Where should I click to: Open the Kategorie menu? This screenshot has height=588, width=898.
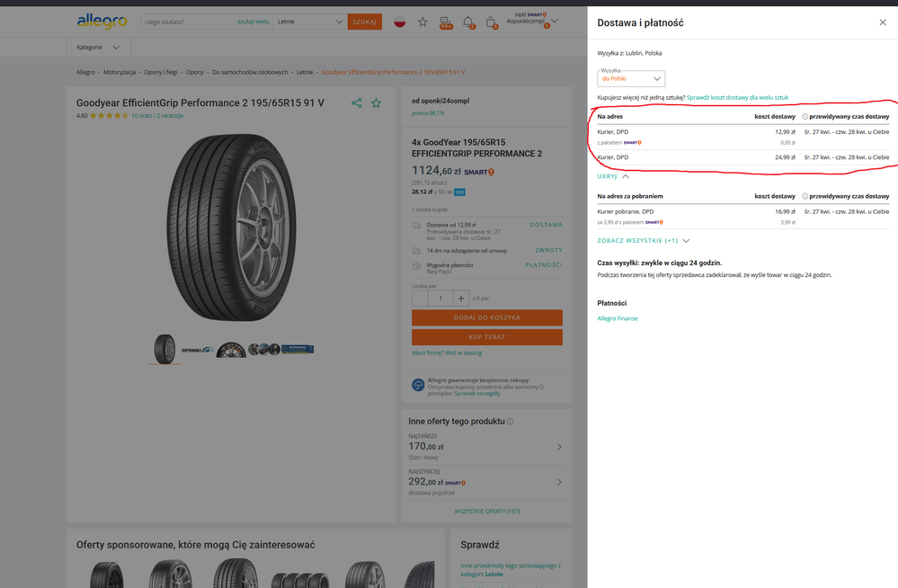[97, 47]
